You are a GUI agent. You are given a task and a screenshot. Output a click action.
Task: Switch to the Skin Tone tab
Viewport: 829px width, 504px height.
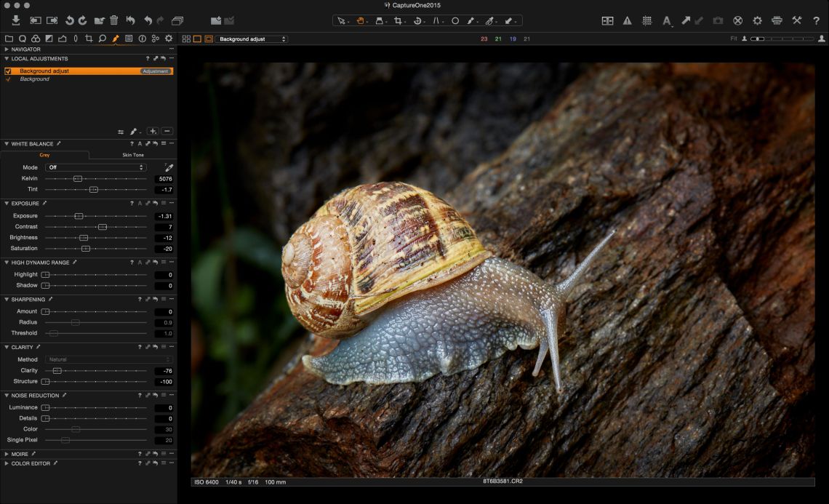132,155
